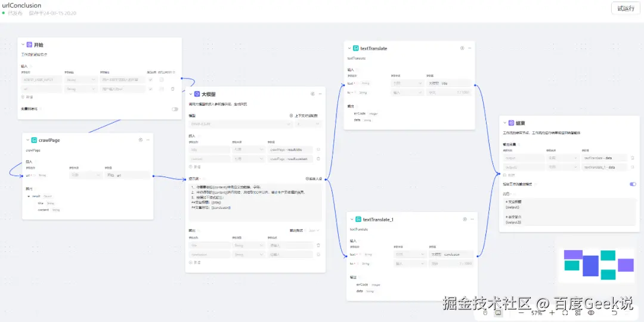
Task: Click the urlConclusion workflow title
Action: (22, 5)
